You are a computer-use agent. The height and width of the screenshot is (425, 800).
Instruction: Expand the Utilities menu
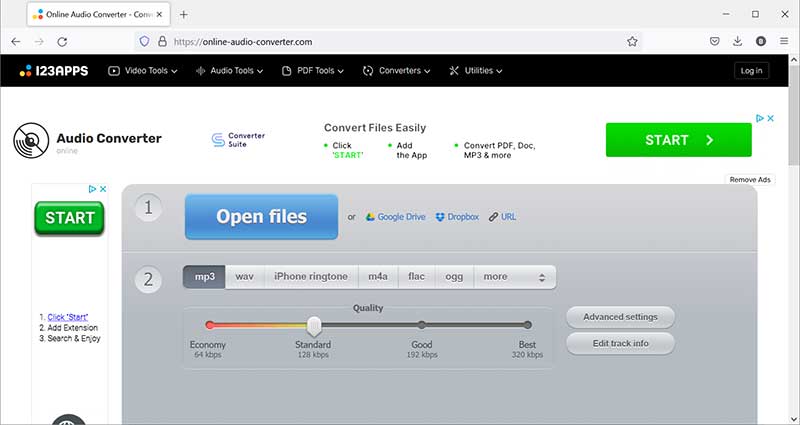tap(476, 71)
